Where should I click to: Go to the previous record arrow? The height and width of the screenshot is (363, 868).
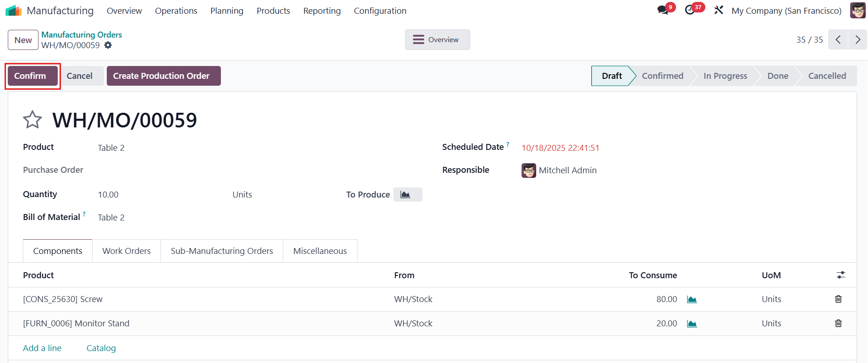tap(838, 40)
